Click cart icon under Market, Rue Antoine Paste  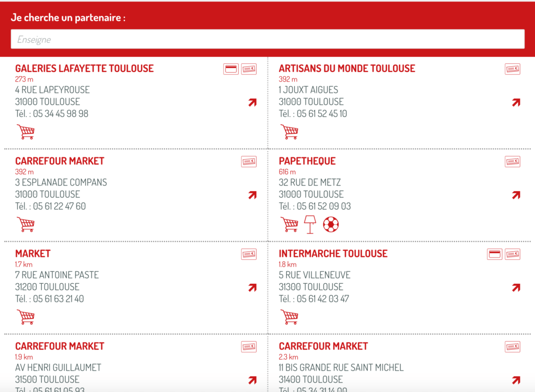[x=26, y=317]
